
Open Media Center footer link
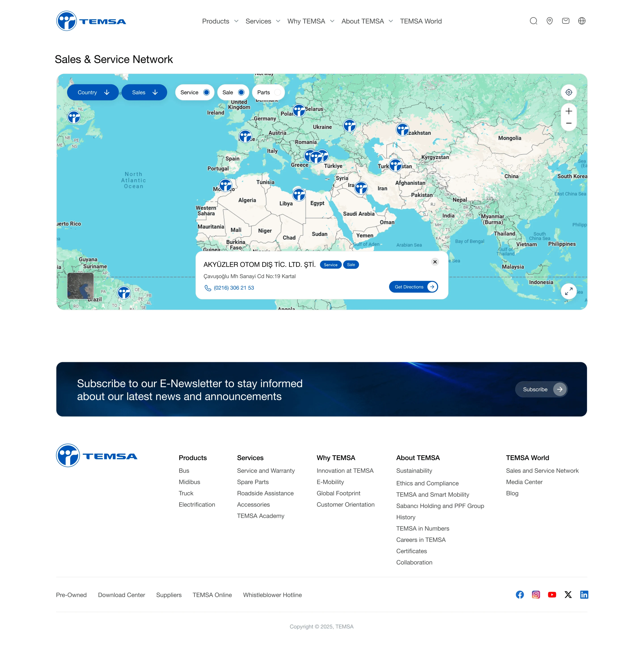point(524,482)
